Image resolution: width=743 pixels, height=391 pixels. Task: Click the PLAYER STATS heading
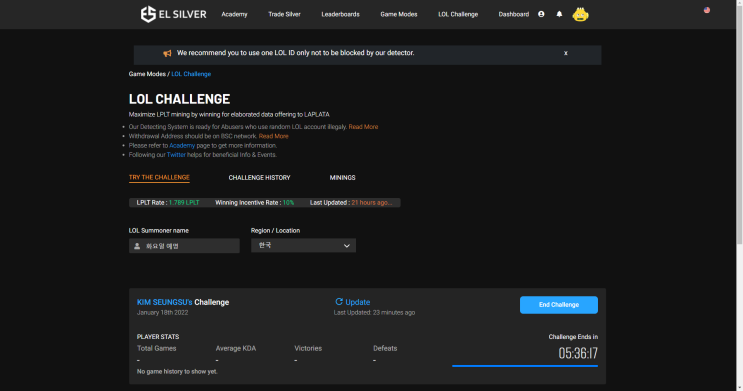[x=158, y=336]
